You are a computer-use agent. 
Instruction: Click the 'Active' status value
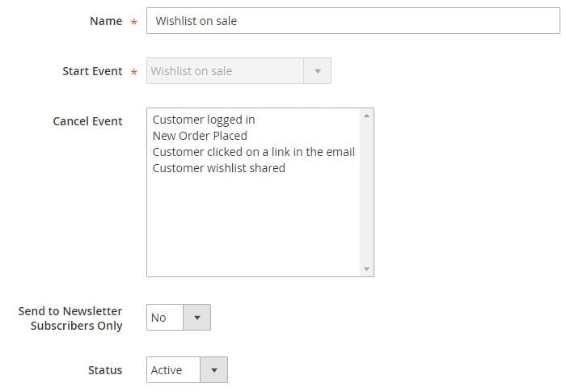tap(167, 370)
